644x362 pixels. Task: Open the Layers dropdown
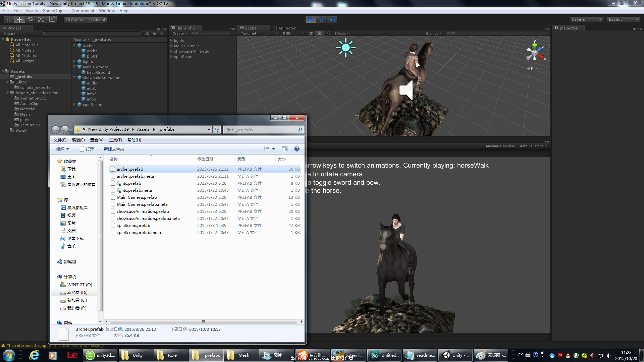coord(587,19)
